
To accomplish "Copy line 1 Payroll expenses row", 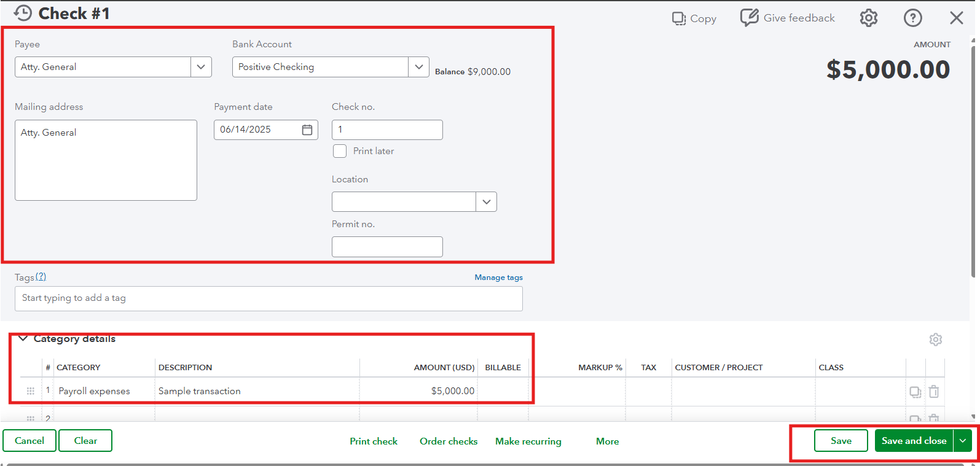I will 915,392.
